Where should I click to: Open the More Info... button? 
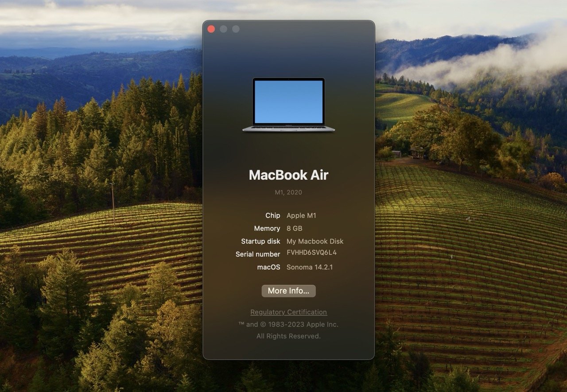point(288,291)
